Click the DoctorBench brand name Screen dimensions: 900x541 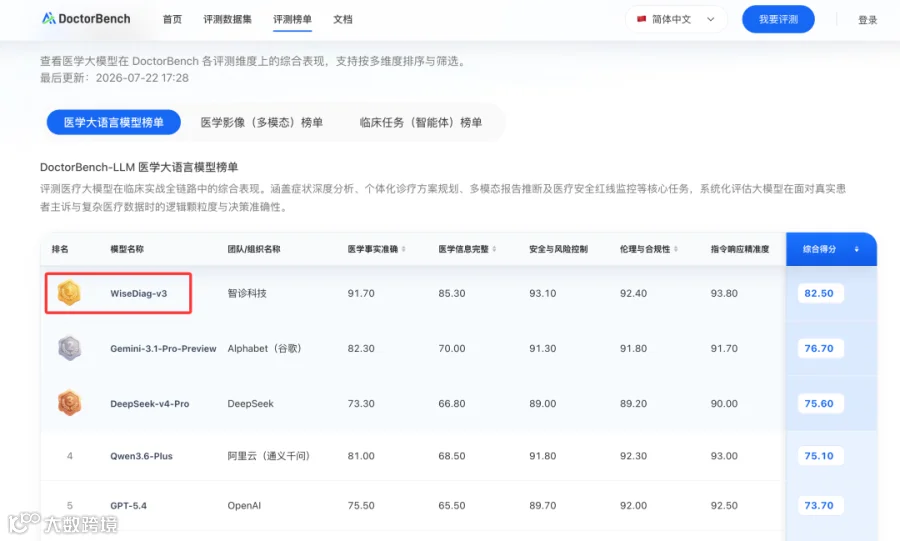[94, 18]
